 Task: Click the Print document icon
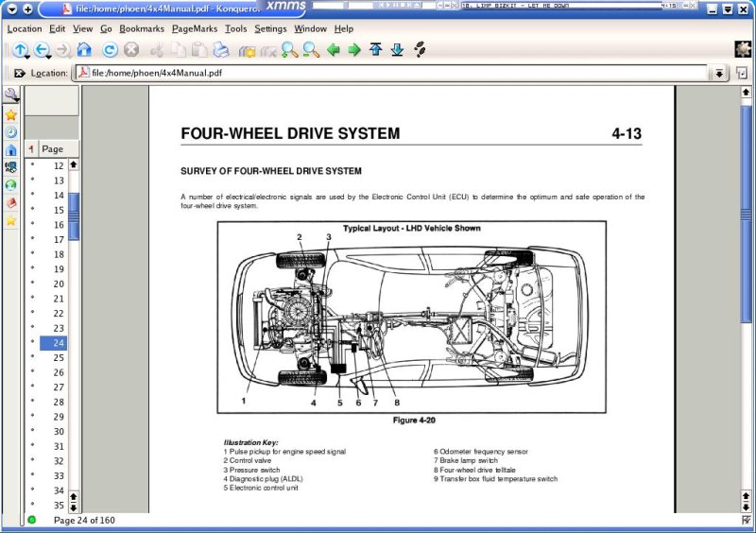220,50
